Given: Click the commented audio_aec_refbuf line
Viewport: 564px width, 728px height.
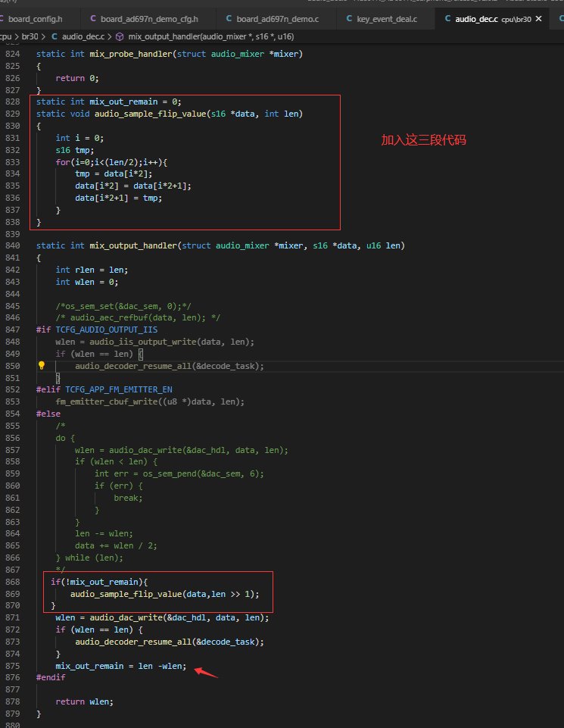Looking at the screenshot, I should click(x=139, y=317).
